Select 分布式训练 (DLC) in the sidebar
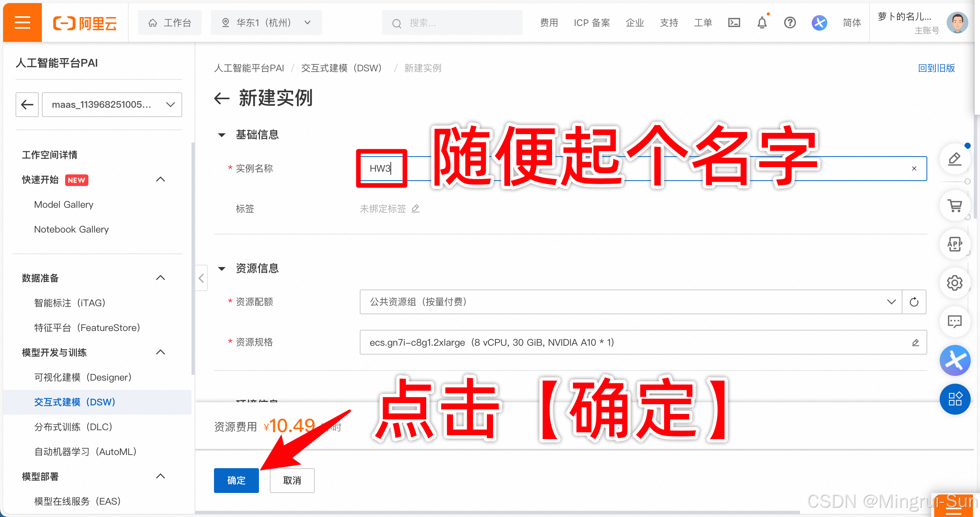The width and height of the screenshot is (980, 517). click(73, 427)
